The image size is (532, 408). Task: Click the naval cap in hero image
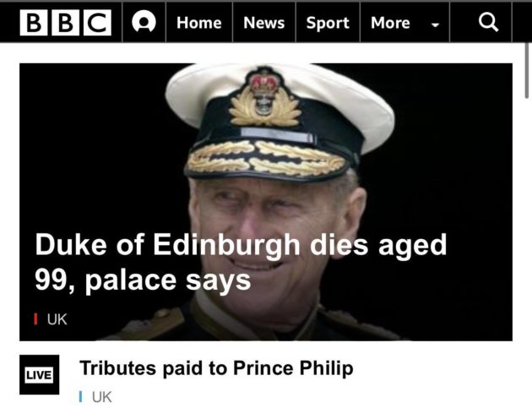278,122
